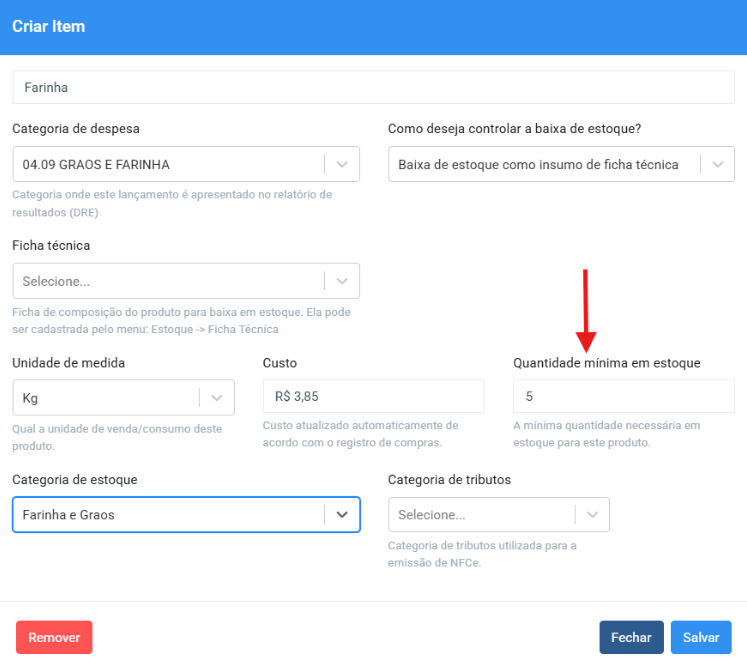Click the arrow icon beside Baixa de estoque
Viewport: 747px width, 670px height.
pyautogui.click(x=717, y=164)
